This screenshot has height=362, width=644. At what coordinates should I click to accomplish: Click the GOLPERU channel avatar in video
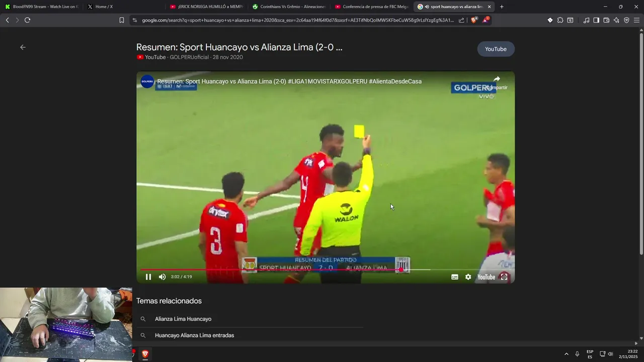[x=147, y=81]
